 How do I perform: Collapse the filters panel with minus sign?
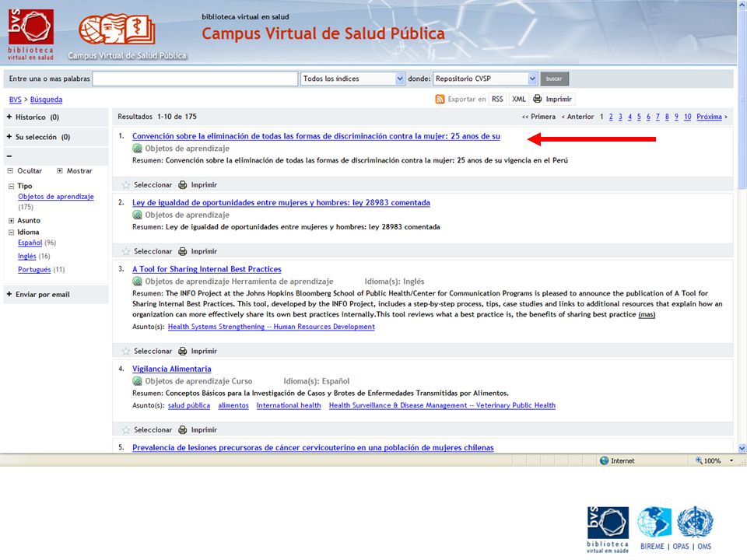click(x=9, y=156)
